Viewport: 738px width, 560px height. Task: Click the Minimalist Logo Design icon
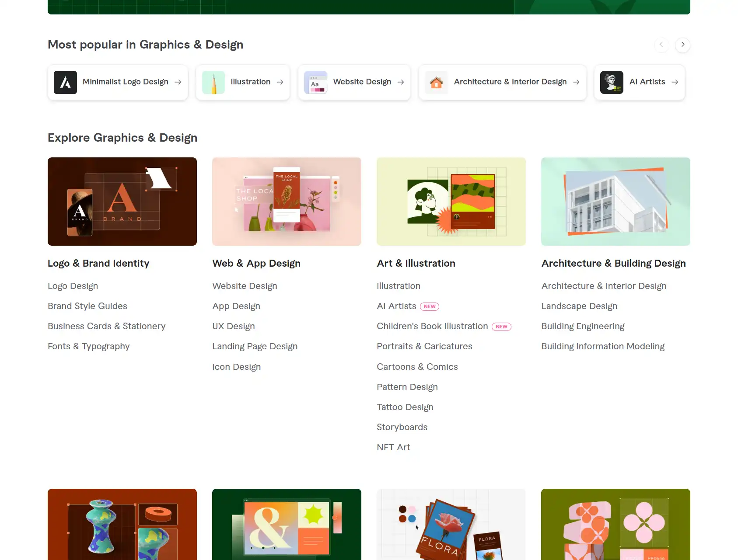65,82
